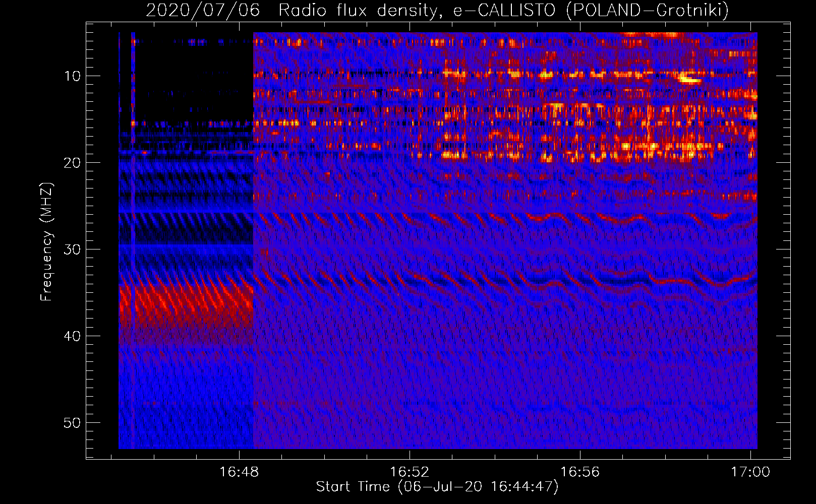This screenshot has height=504, width=816.
Task: Click the '50' frequency axis label
Action: [x=73, y=423]
